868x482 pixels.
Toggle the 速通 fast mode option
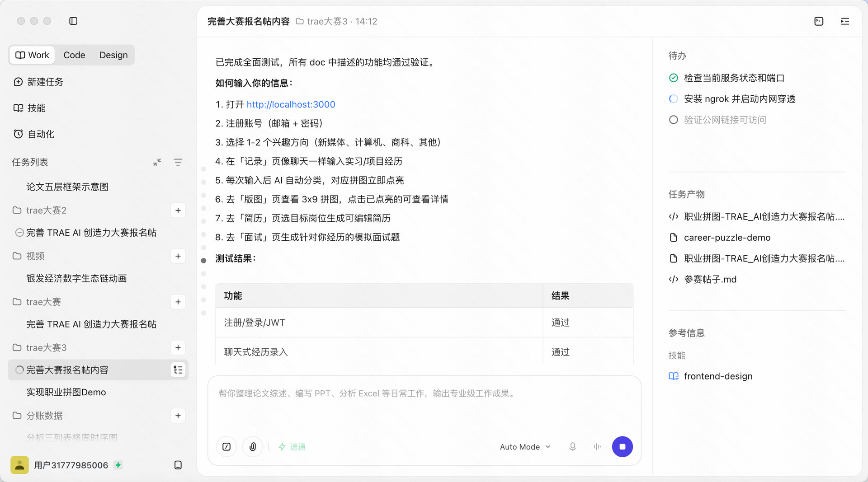292,447
